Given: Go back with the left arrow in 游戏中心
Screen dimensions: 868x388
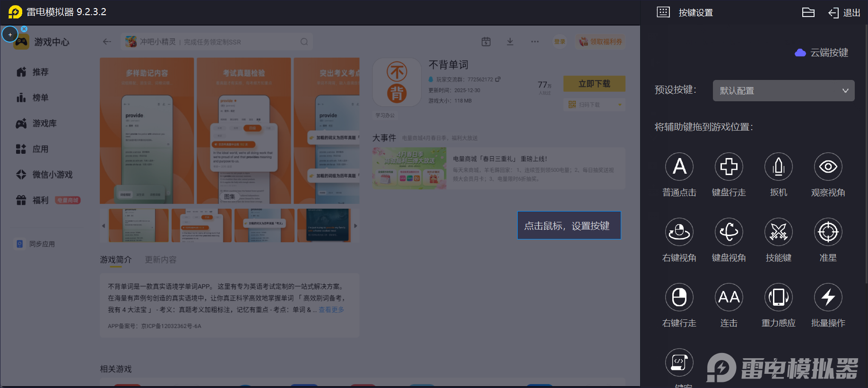Looking at the screenshot, I should pyautogui.click(x=107, y=42).
